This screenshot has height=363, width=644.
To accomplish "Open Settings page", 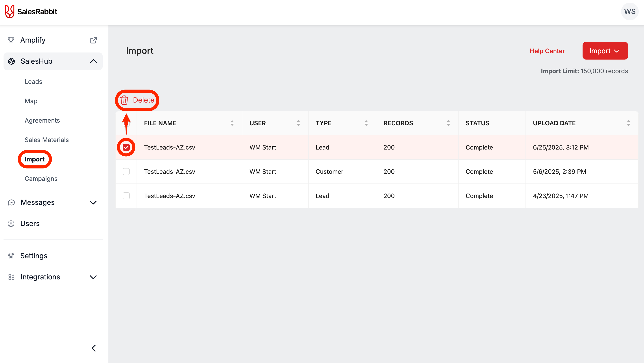I will point(34,256).
